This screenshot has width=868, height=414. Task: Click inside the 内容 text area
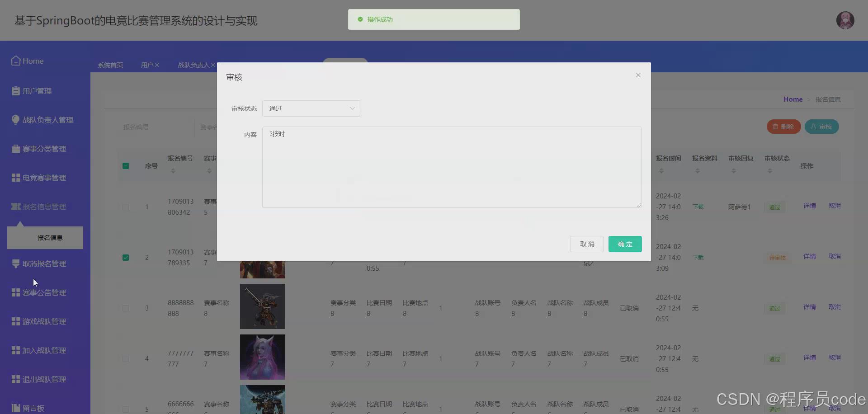click(x=452, y=167)
